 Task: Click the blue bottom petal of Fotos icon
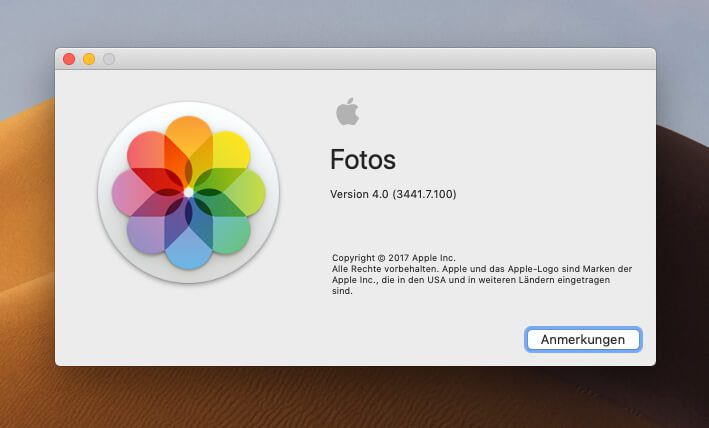point(188,246)
